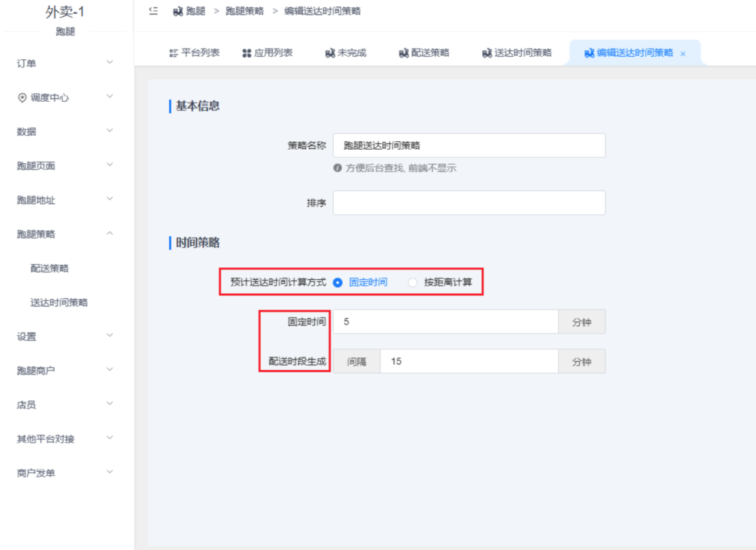Click the collapse sidebar icon in the breadcrumb bar
756x550 pixels.
[152, 12]
